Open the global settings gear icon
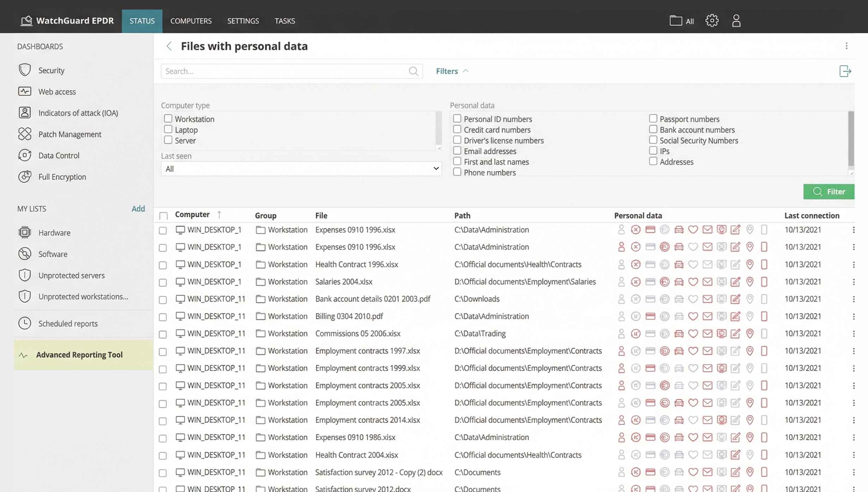868x492 pixels. tap(712, 21)
